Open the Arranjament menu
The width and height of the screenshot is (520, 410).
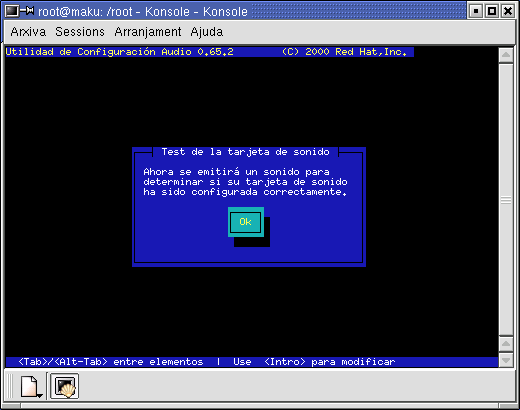[x=148, y=32]
